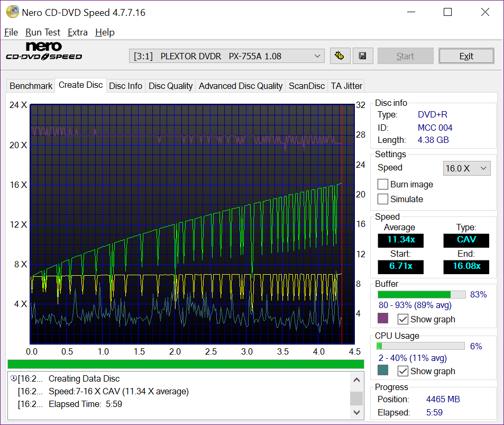504x425 pixels.
Task: Open the write Speed 16.0 X dropdown
Action: 466,168
